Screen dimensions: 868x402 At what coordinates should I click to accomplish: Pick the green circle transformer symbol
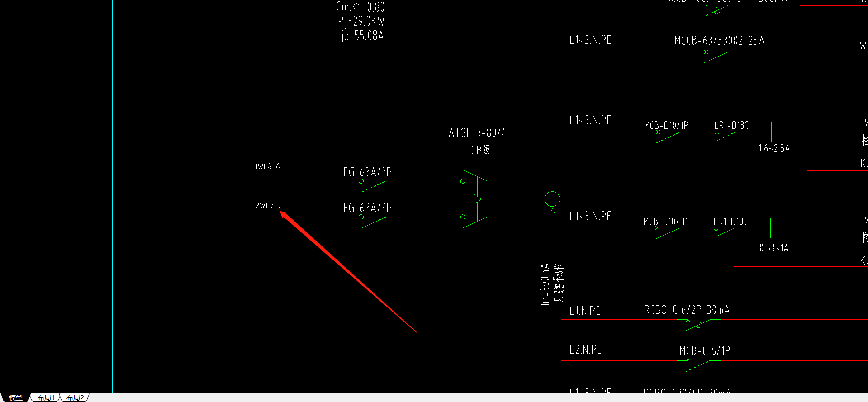tap(552, 199)
